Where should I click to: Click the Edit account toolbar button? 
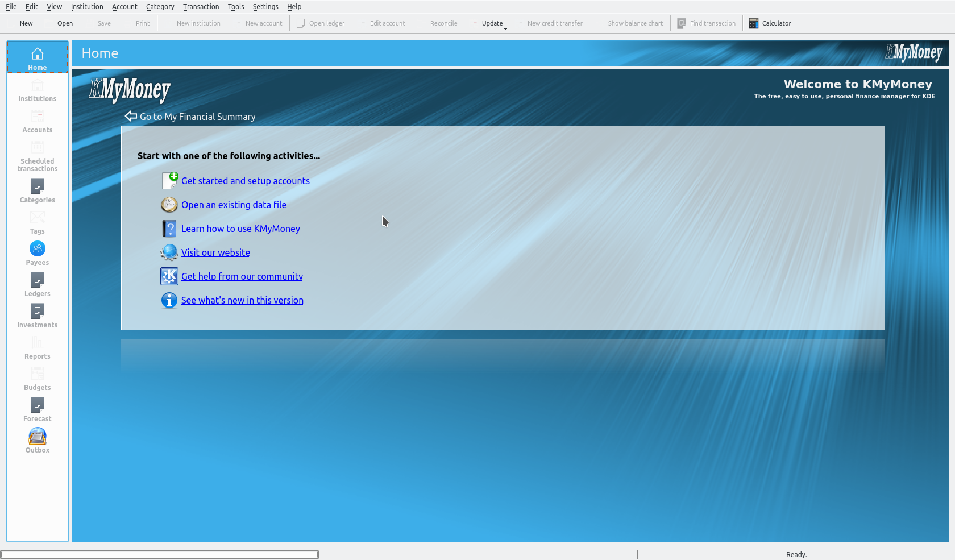tap(383, 23)
